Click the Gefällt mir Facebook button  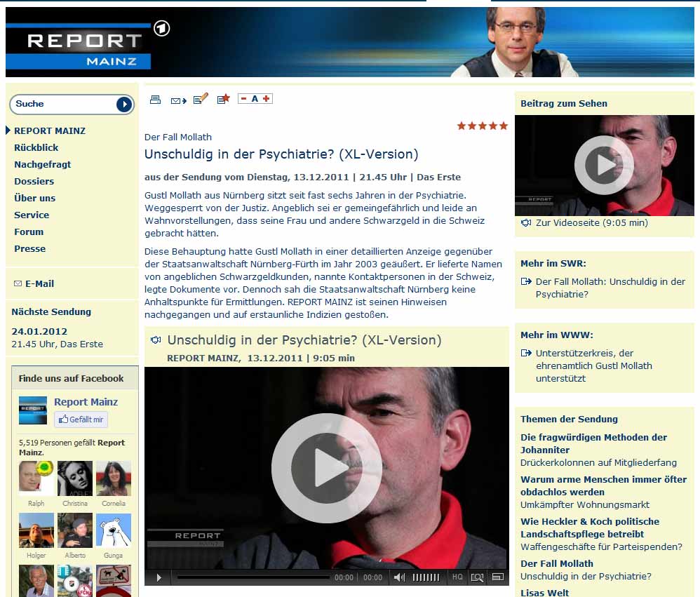81,420
